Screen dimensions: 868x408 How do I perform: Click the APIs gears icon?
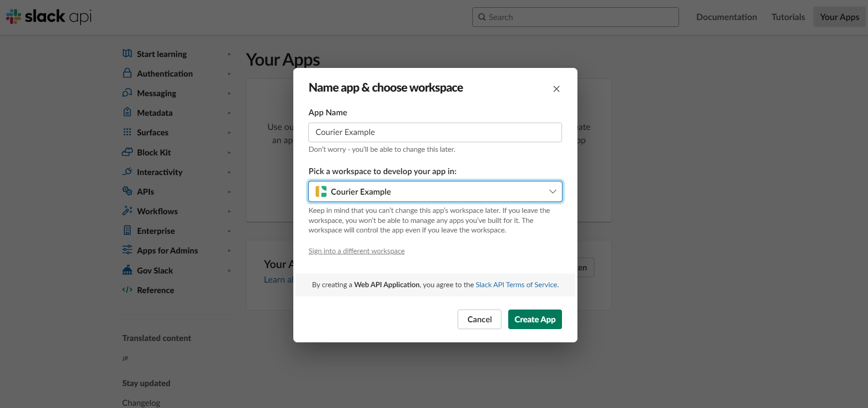point(128,191)
